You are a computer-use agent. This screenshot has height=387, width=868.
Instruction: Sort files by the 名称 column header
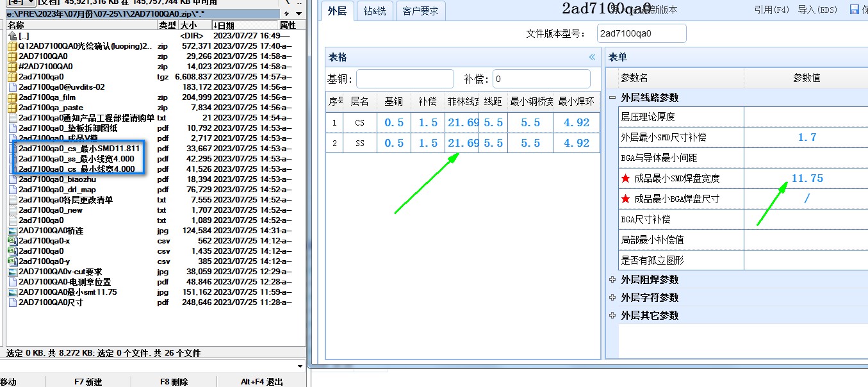82,25
